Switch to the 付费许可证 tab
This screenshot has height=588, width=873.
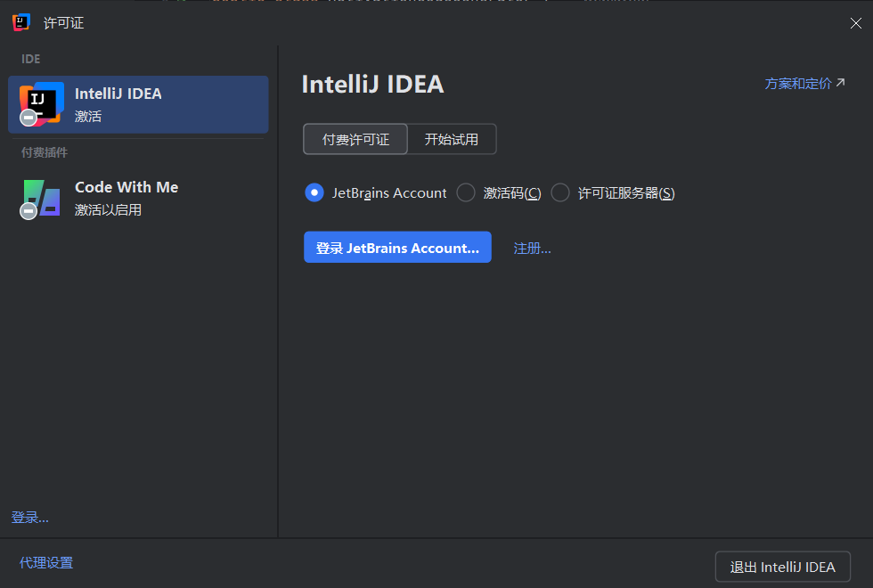(355, 139)
